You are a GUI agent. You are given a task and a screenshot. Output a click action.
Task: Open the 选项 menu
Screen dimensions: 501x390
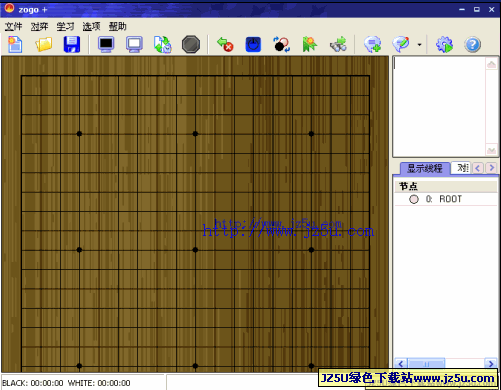click(x=91, y=26)
